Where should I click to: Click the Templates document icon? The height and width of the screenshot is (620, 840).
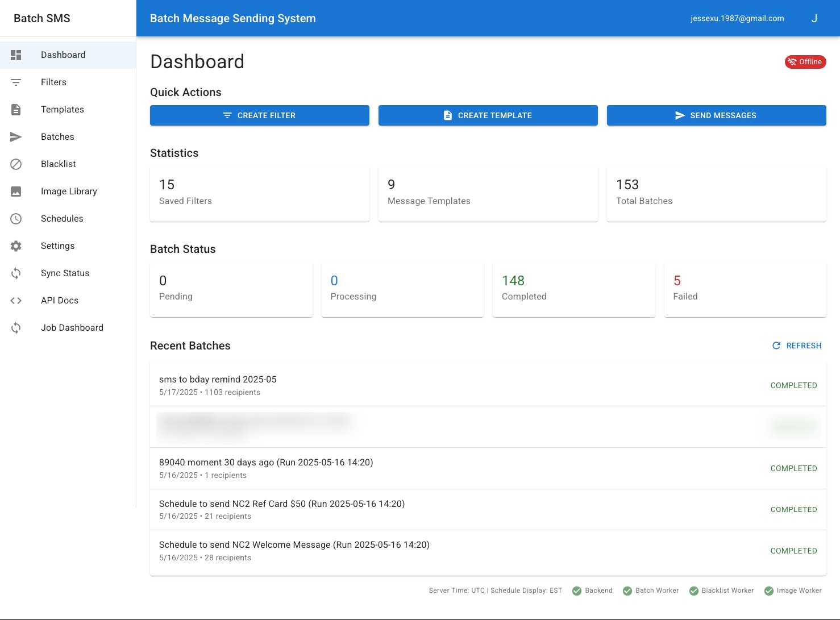[x=16, y=110]
